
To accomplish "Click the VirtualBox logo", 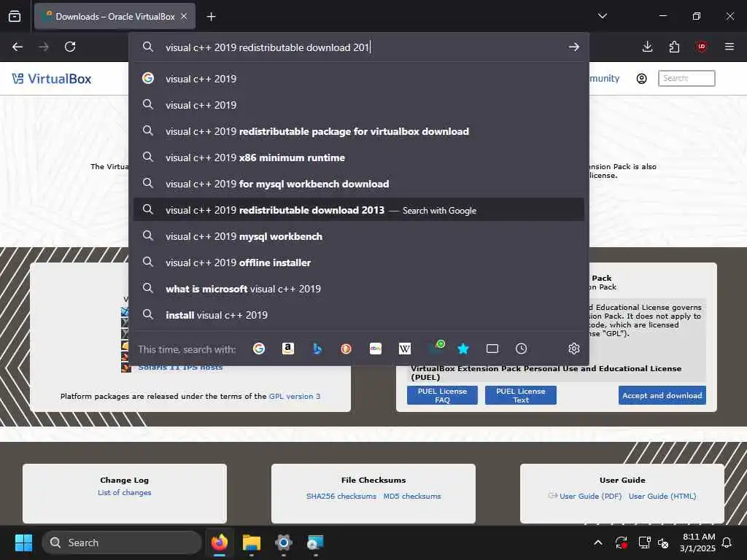I will (x=52, y=79).
